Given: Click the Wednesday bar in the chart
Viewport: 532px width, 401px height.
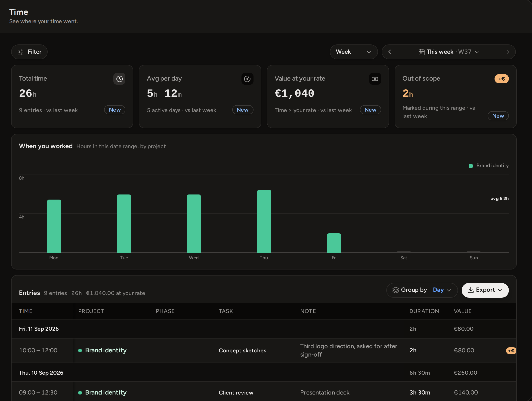Looking at the screenshot, I should pos(194,224).
